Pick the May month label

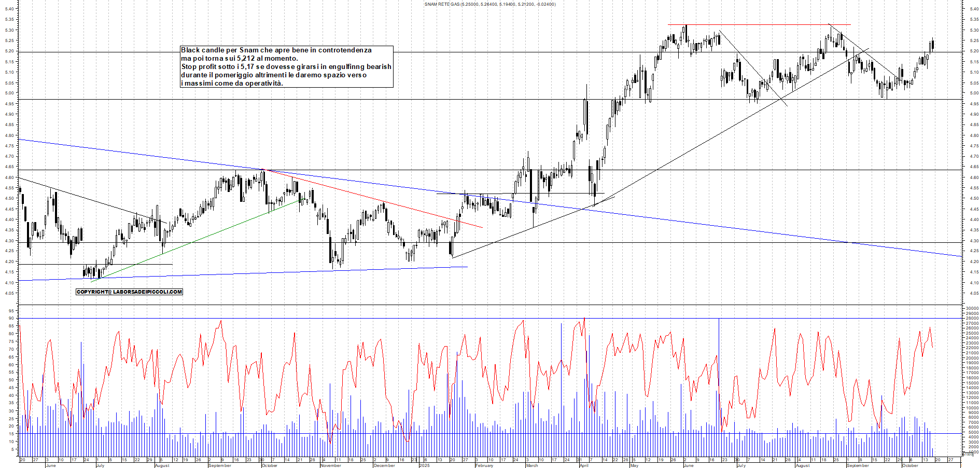[634, 465]
